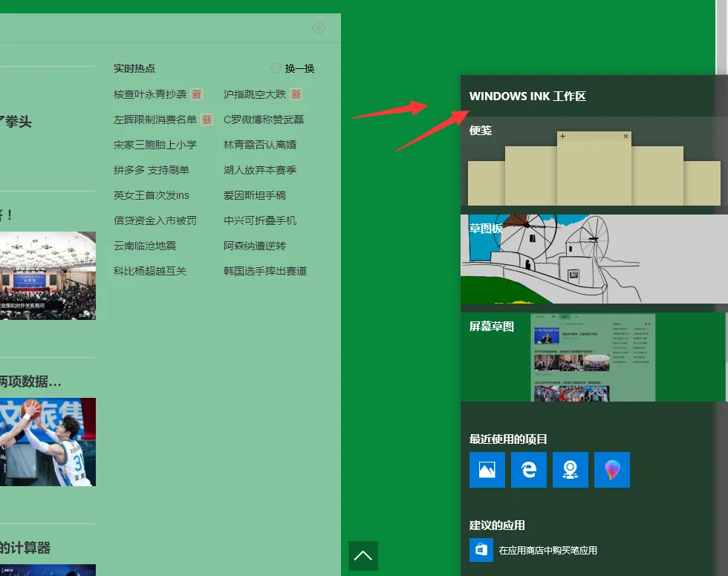Screen dimensions: 728x576
Task: Open the 核查叶永青抄袭 hot topic link
Action: [152, 94]
